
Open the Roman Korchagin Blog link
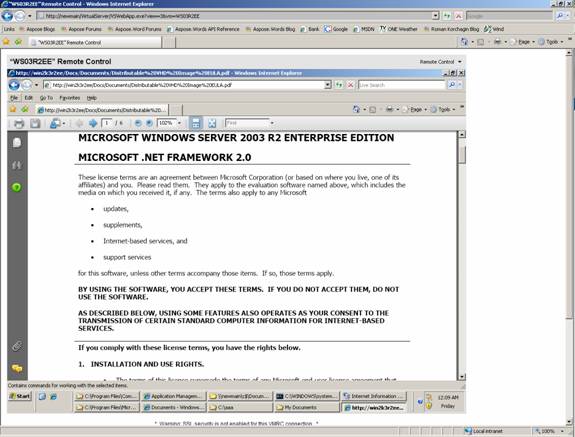coord(451,29)
